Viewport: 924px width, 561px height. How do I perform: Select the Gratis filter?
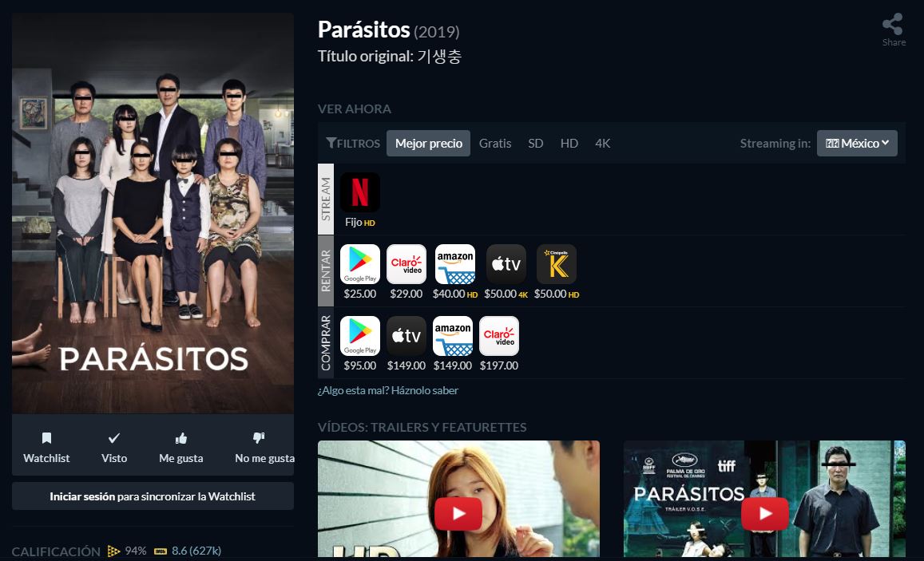[495, 143]
